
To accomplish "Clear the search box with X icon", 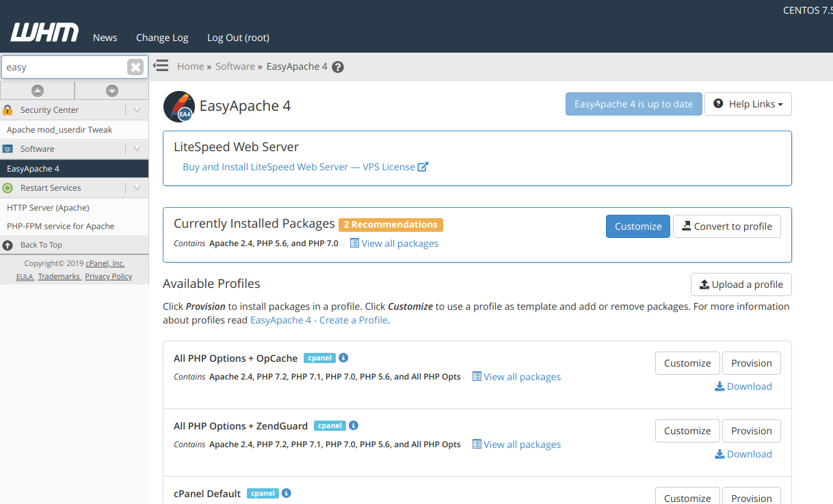I will click(135, 67).
